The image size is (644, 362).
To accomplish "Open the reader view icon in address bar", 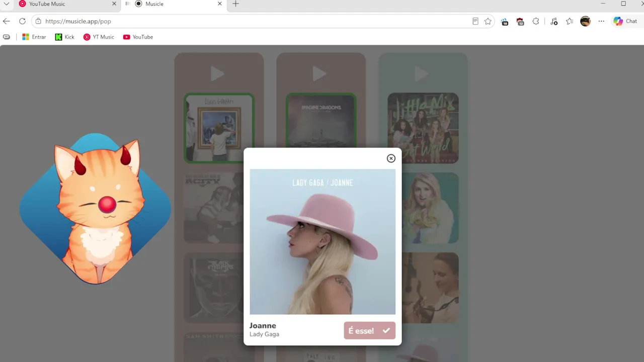I will point(475,21).
